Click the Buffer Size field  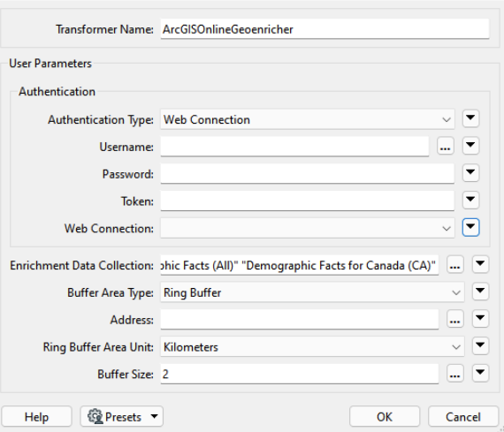[x=299, y=374]
